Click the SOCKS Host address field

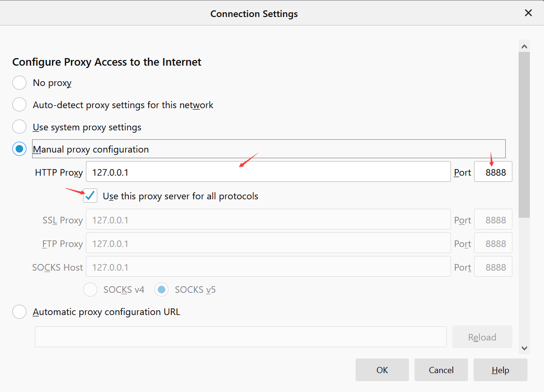coord(268,267)
